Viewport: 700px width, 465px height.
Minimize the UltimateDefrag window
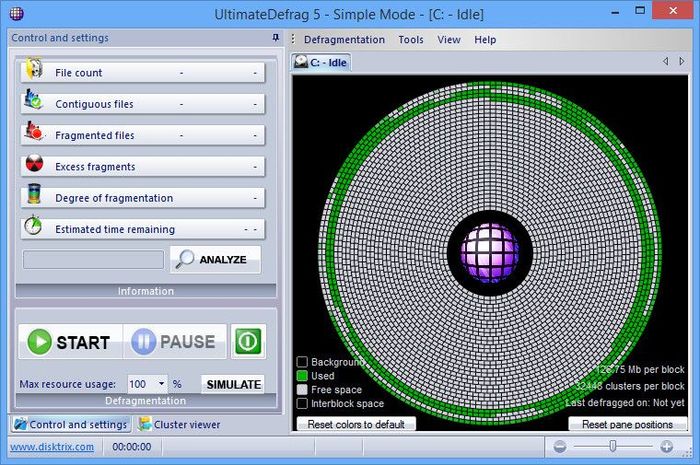point(615,12)
